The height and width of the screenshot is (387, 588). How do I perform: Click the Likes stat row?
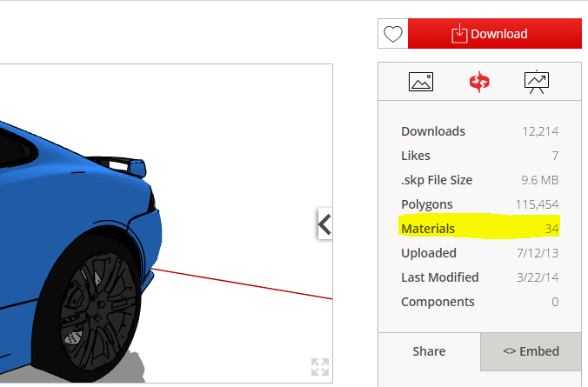click(x=479, y=156)
